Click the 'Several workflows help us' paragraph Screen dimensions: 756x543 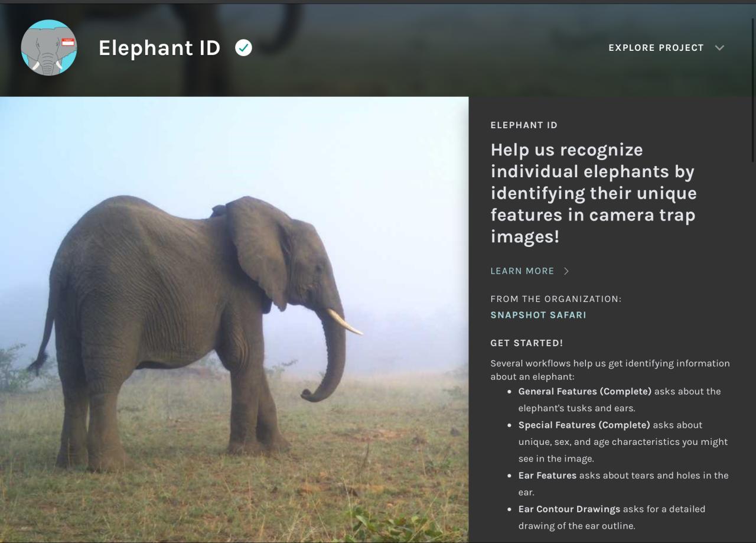coord(610,369)
